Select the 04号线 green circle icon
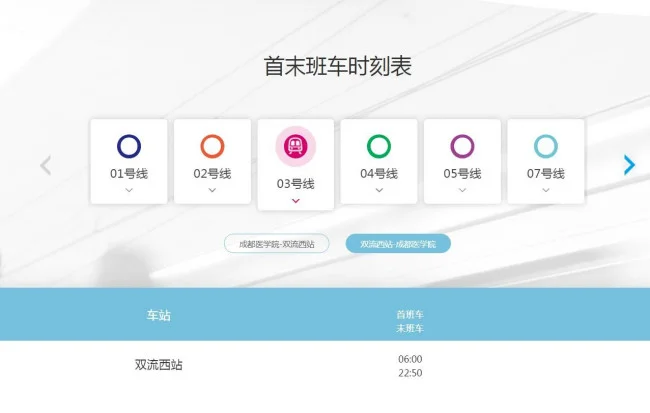Screen dimensions: 650x413 coord(379,146)
